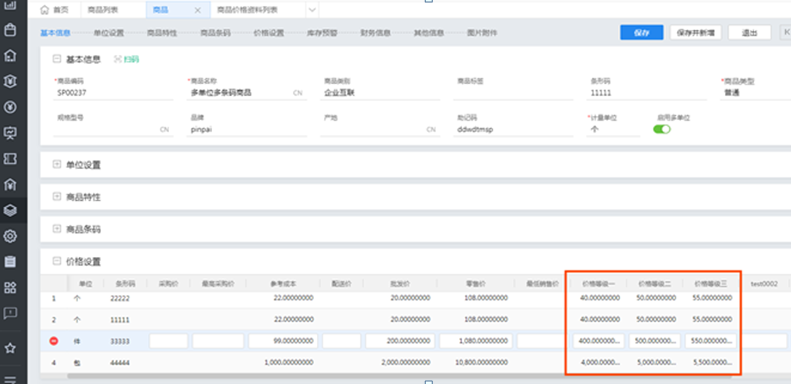Jump to 基本信息 step
Screen dimensions: 791x384
pyautogui.click(x=55, y=33)
